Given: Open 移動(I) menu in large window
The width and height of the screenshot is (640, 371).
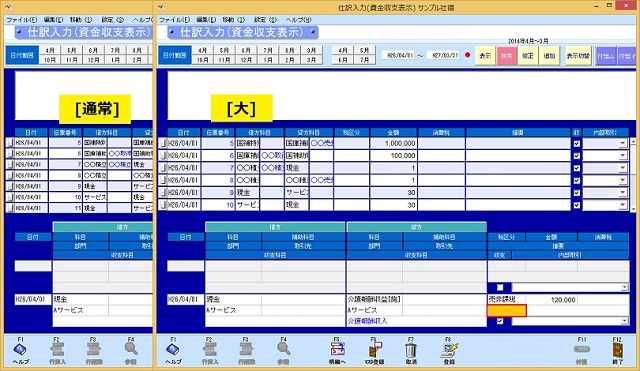Looking at the screenshot, I should coord(234,20).
